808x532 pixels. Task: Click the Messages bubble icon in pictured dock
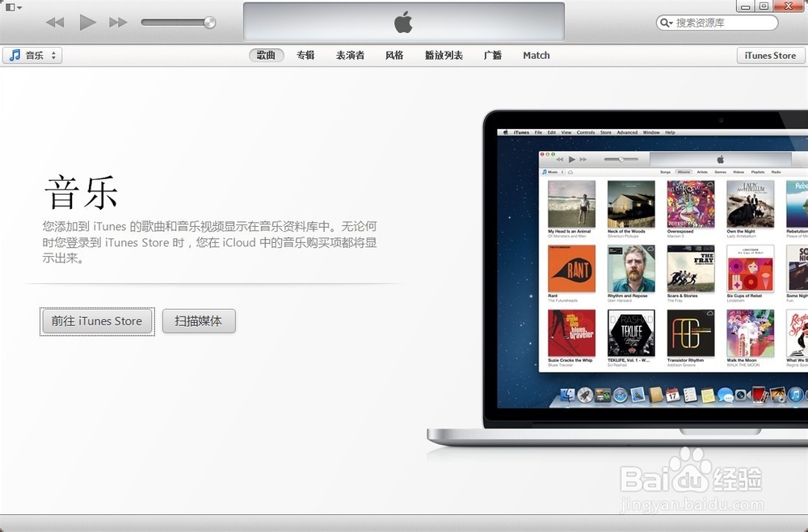click(725, 396)
